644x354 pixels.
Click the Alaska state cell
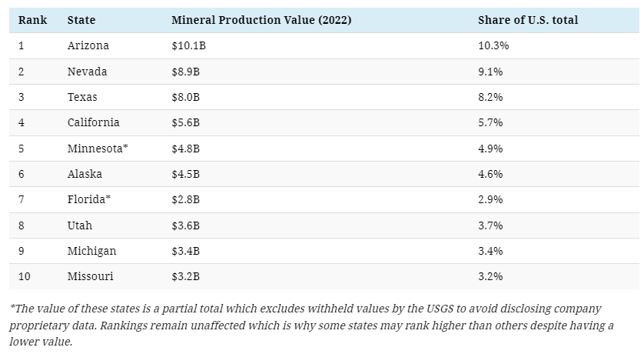coord(85,174)
